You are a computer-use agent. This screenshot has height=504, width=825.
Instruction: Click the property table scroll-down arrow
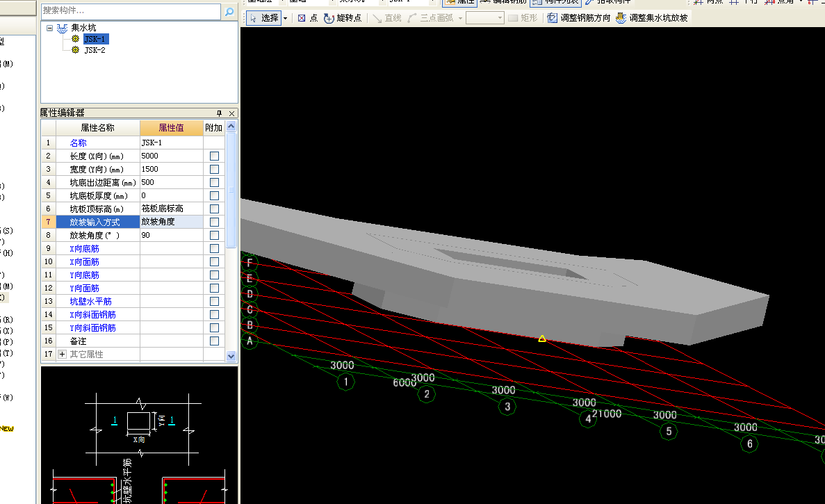[x=231, y=356]
